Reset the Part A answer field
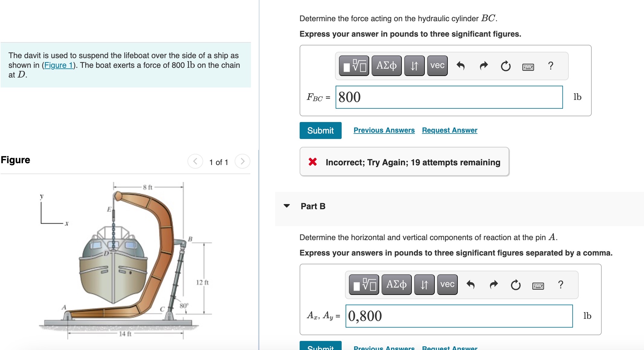This screenshot has height=350, width=644. click(505, 65)
